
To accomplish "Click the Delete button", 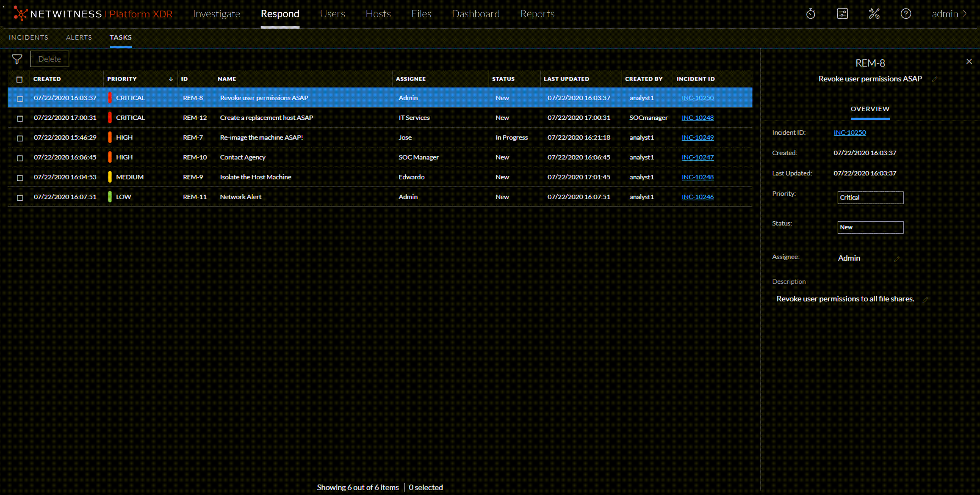I will coord(49,59).
